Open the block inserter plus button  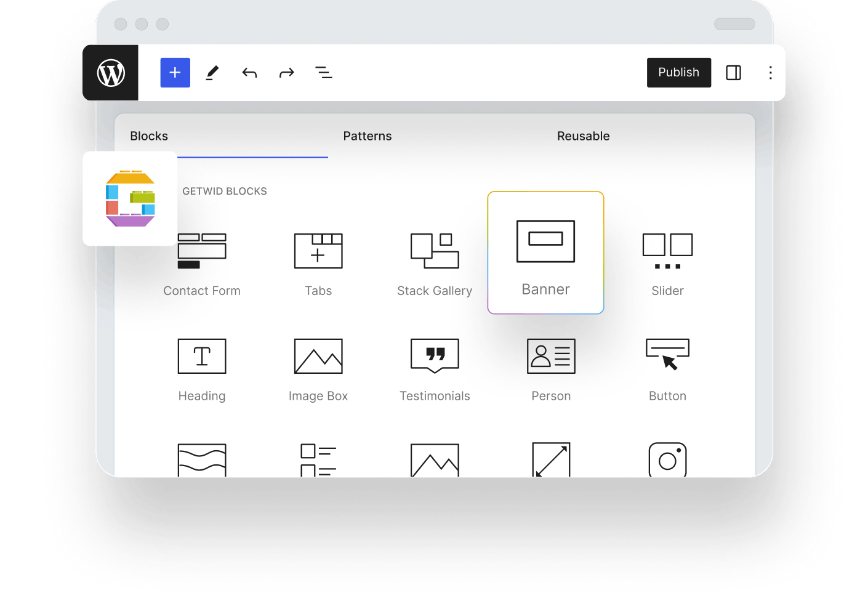coord(175,73)
